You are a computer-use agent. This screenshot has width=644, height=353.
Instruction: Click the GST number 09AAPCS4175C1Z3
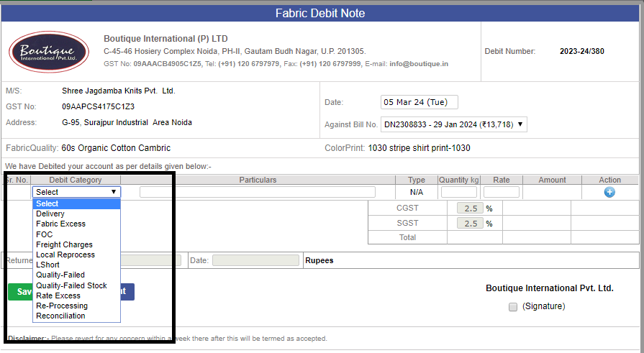98,106
